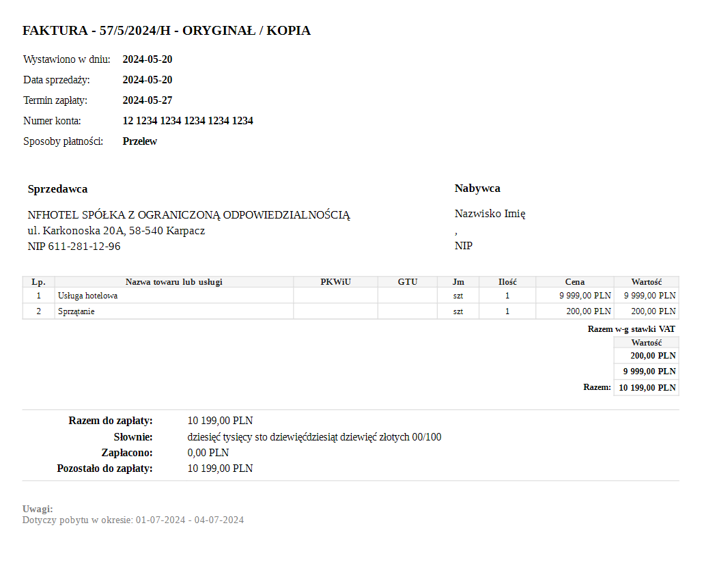Click the Sprzątanie item cell

click(173, 311)
